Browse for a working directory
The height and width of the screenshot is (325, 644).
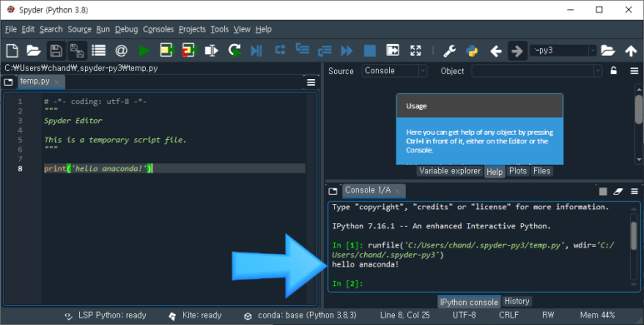coord(608,51)
